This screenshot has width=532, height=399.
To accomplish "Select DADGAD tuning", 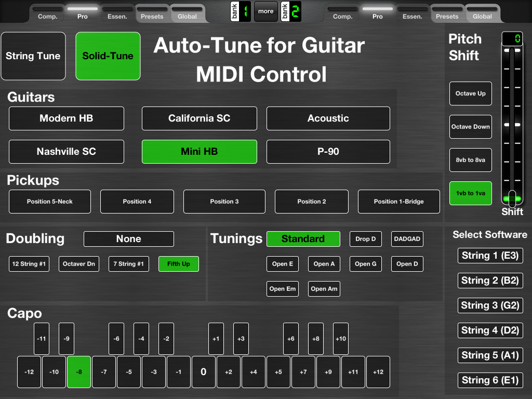I will tap(407, 239).
